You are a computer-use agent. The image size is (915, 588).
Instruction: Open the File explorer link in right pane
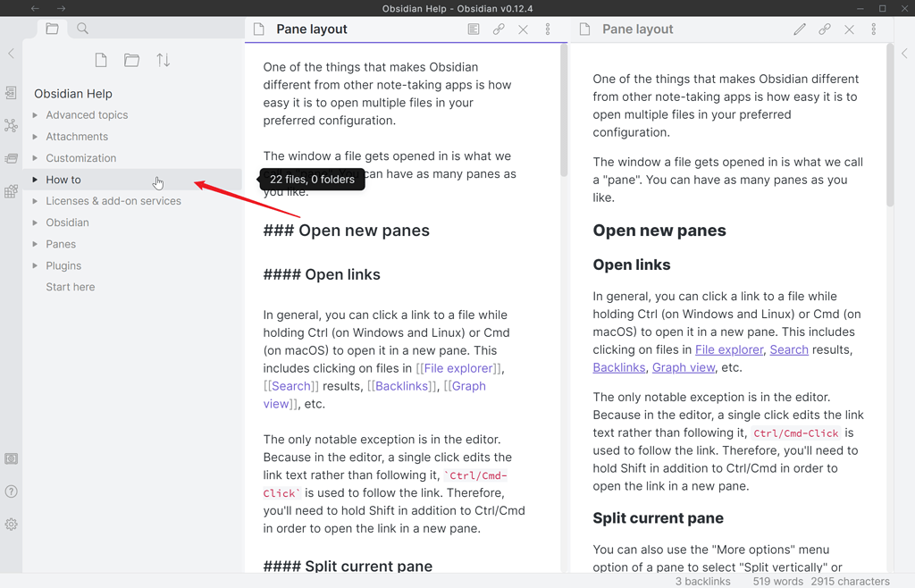coord(729,349)
